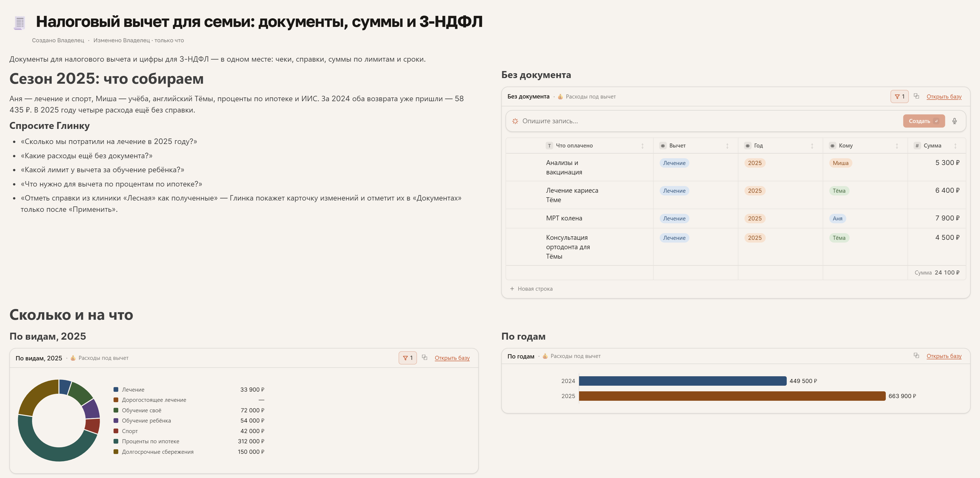The width and height of the screenshot is (980, 478).
Task: Open base link in По видам, 2025 panel
Action: (452, 358)
